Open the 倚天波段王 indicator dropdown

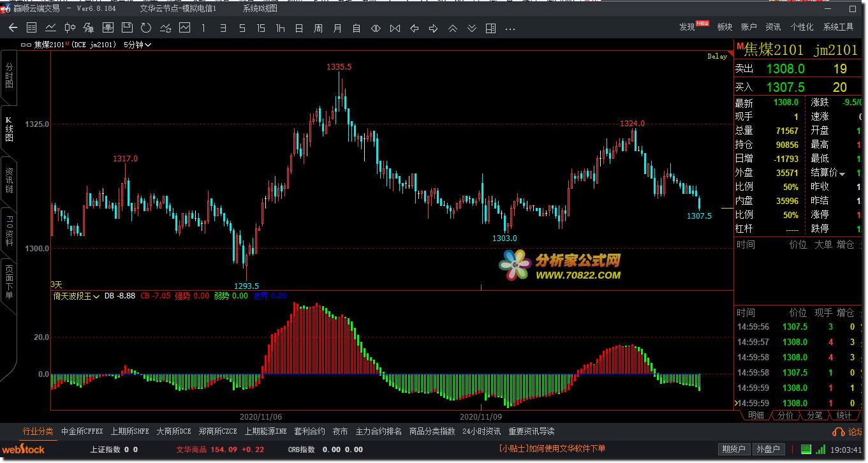(x=77, y=296)
